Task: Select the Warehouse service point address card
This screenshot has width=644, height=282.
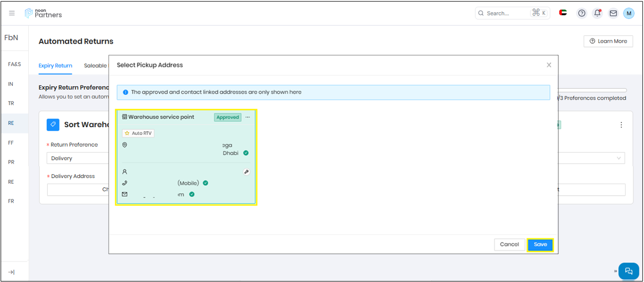Action: [x=186, y=157]
